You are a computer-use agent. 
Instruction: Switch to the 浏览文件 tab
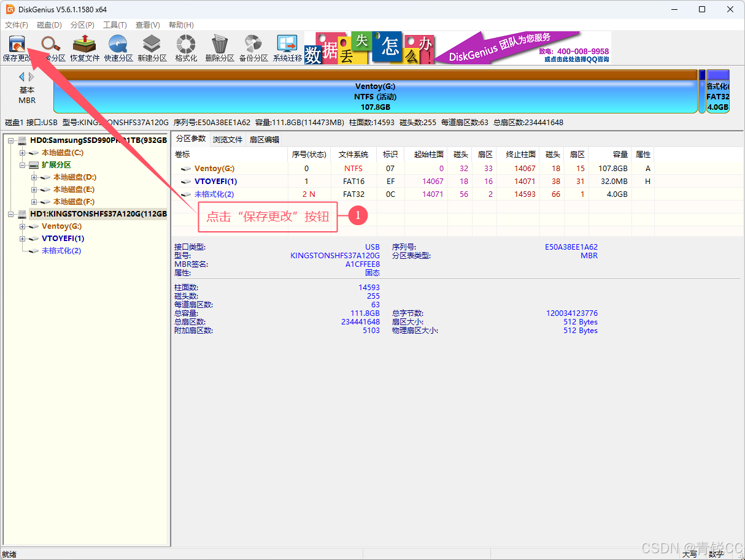point(228,140)
